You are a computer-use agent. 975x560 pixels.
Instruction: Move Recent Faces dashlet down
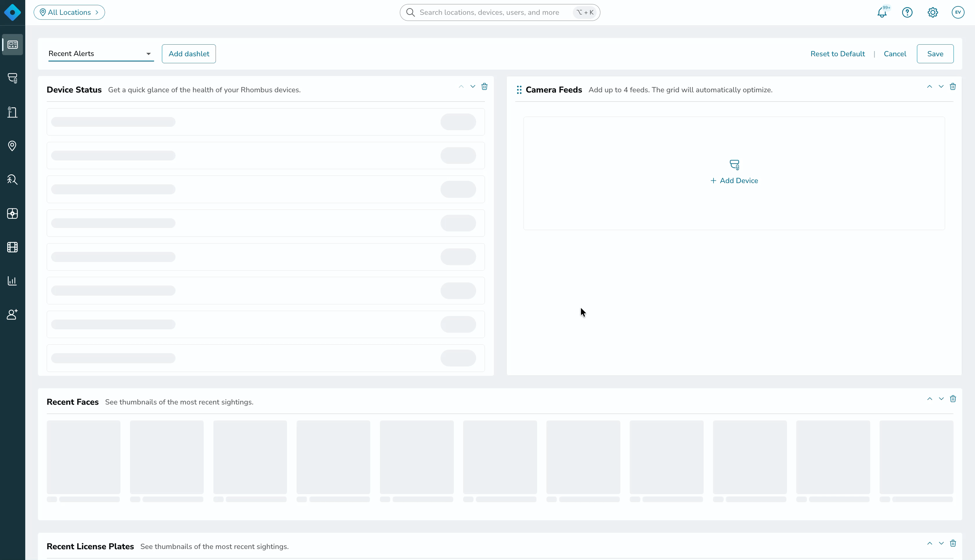(941, 399)
